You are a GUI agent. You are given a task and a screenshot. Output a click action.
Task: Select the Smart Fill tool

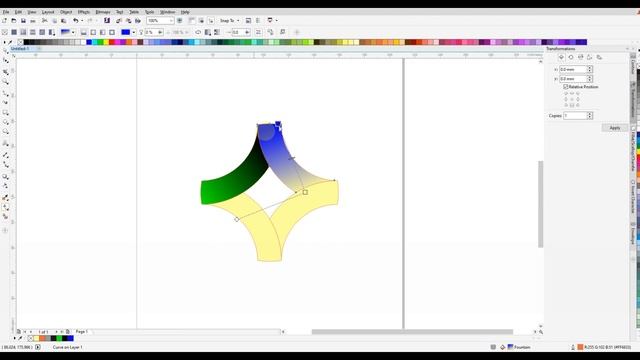pyautogui.click(x=6, y=216)
